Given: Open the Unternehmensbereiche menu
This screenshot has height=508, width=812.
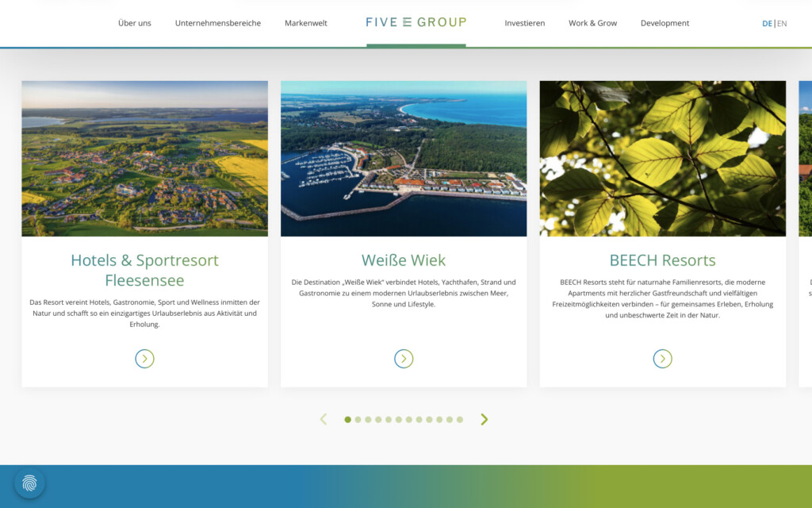Looking at the screenshot, I should 218,23.
